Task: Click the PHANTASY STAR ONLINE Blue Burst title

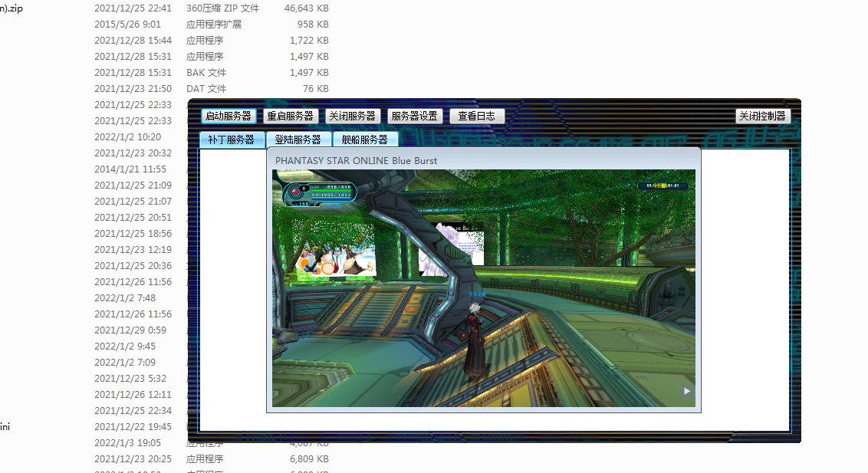Action: pos(356,160)
